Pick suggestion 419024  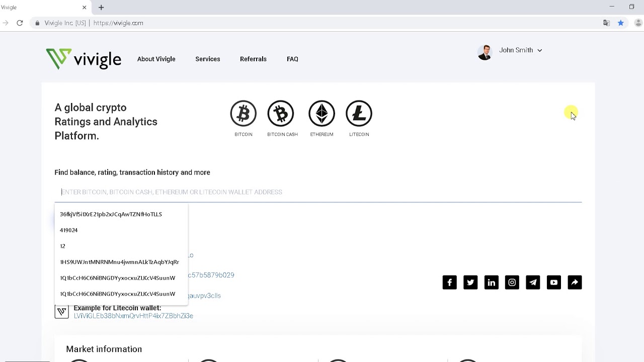pos(121,230)
